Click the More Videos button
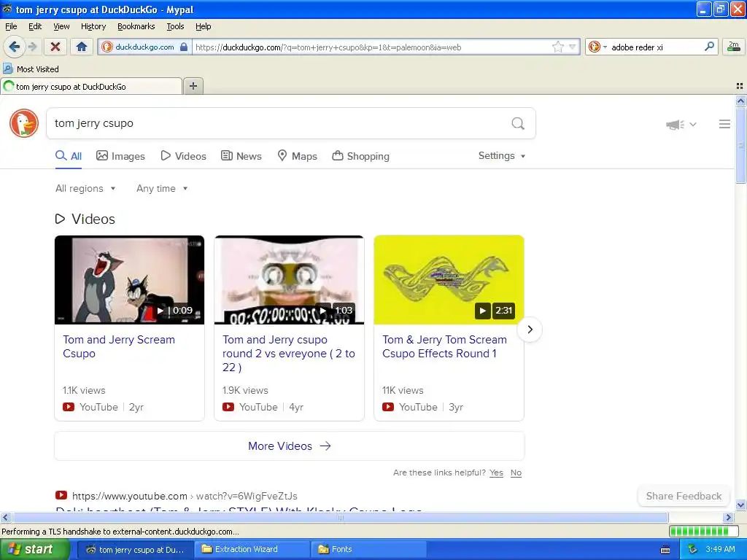 [289, 446]
